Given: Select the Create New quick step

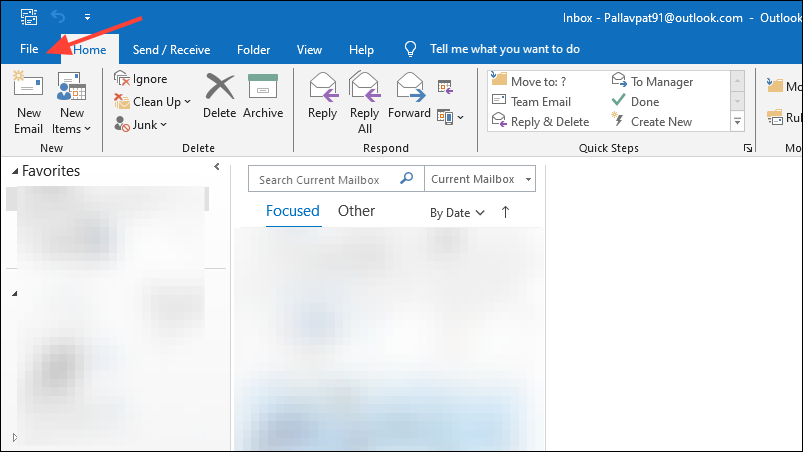Looking at the screenshot, I should click(651, 122).
